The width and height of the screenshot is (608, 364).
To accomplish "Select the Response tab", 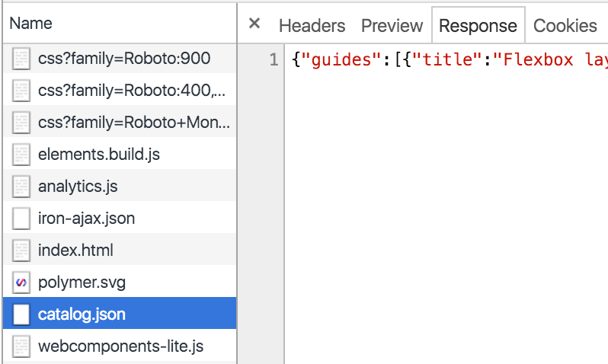I will [x=478, y=26].
